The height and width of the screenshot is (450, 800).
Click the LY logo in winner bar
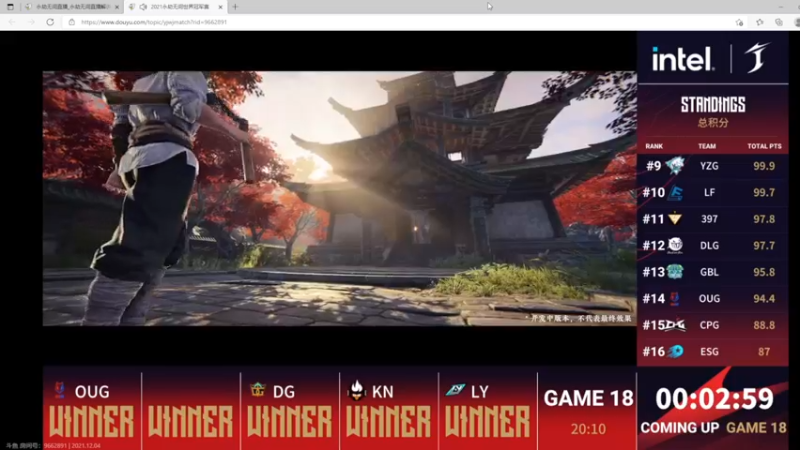click(455, 390)
